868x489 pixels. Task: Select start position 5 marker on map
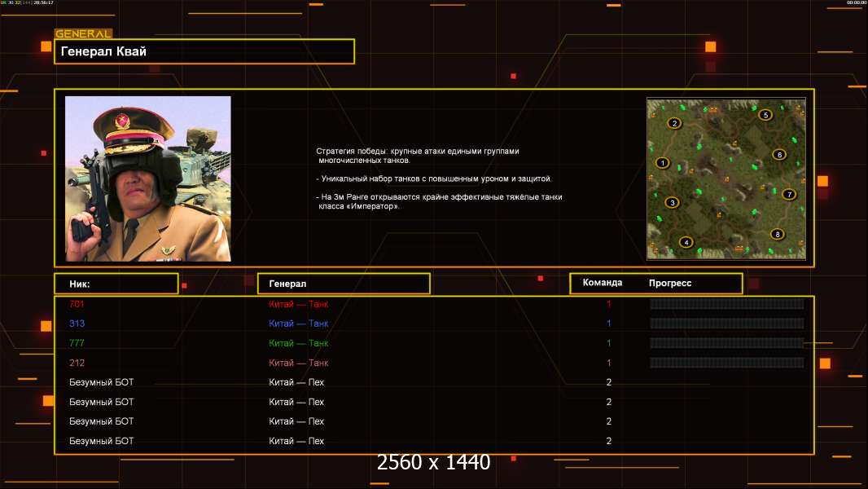click(x=765, y=115)
